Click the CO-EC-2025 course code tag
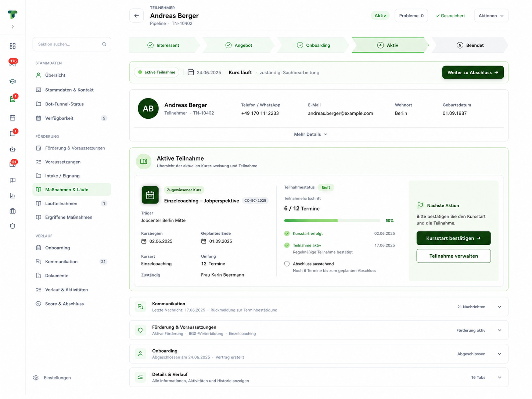 tap(255, 201)
